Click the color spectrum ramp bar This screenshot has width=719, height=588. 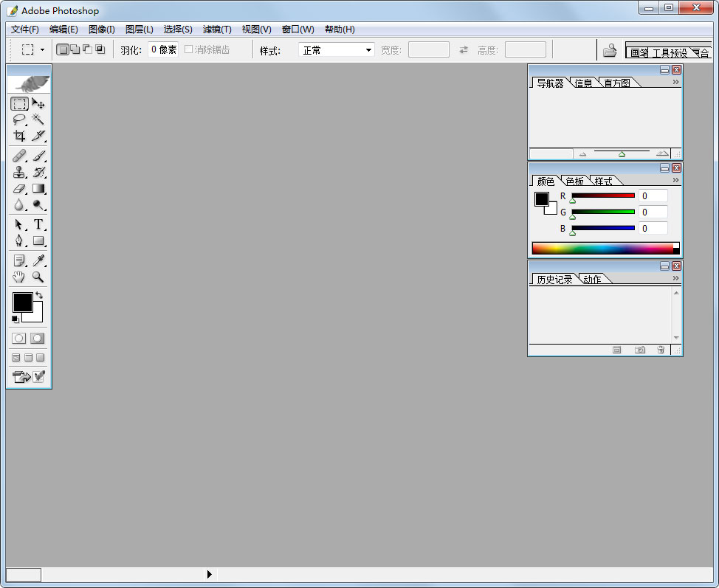605,249
